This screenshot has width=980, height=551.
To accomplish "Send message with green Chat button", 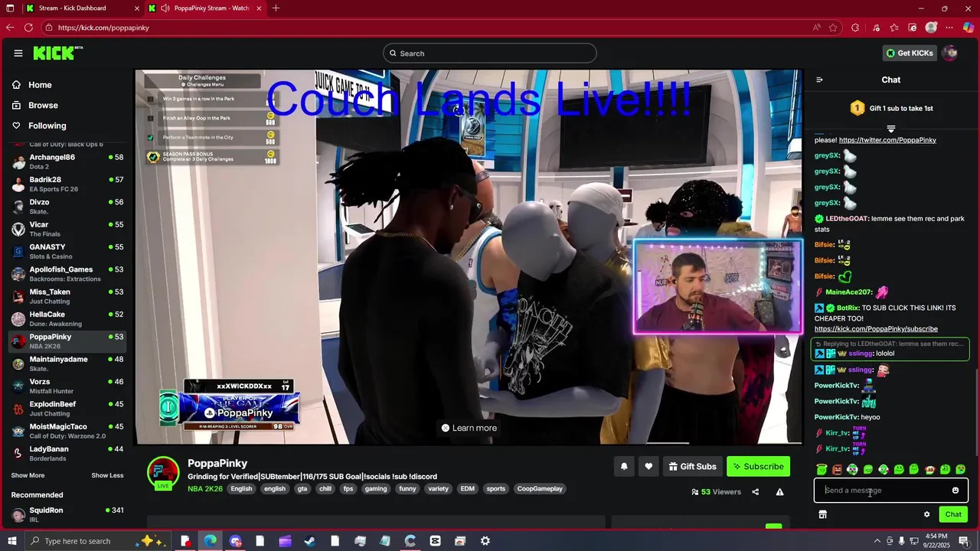I will pyautogui.click(x=953, y=514).
